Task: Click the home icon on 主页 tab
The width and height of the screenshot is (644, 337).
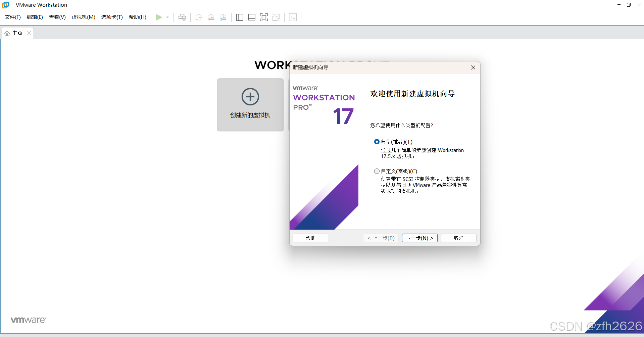Action: 7,33
